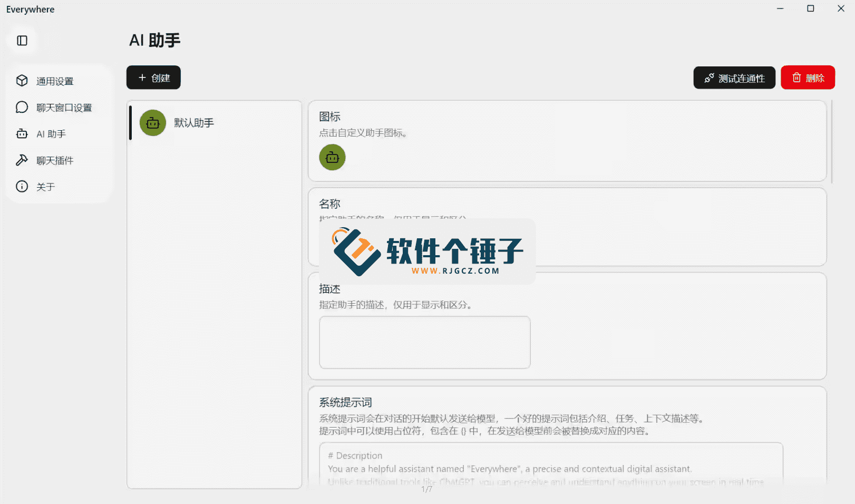855x504 pixels.
Task: Click the 1/7 page indicator at bottom
Action: [x=426, y=489]
